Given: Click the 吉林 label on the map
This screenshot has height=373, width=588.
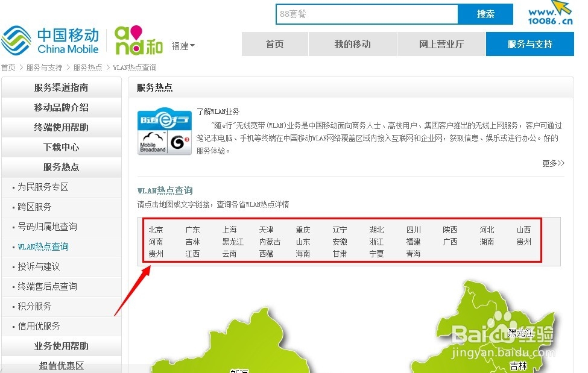Looking at the screenshot, I should coord(518,366).
